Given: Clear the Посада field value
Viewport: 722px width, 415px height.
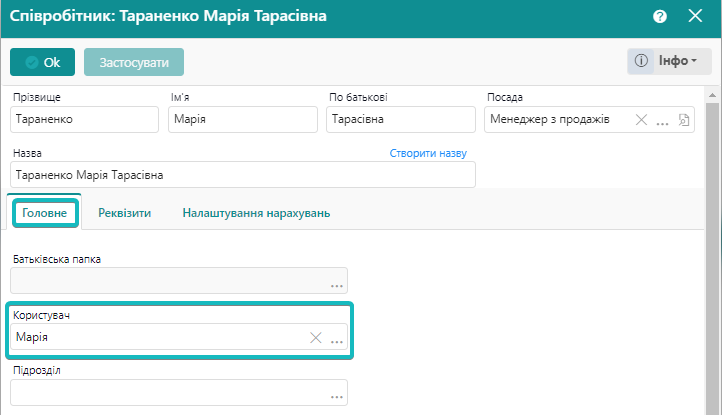Looking at the screenshot, I should (x=642, y=120).
